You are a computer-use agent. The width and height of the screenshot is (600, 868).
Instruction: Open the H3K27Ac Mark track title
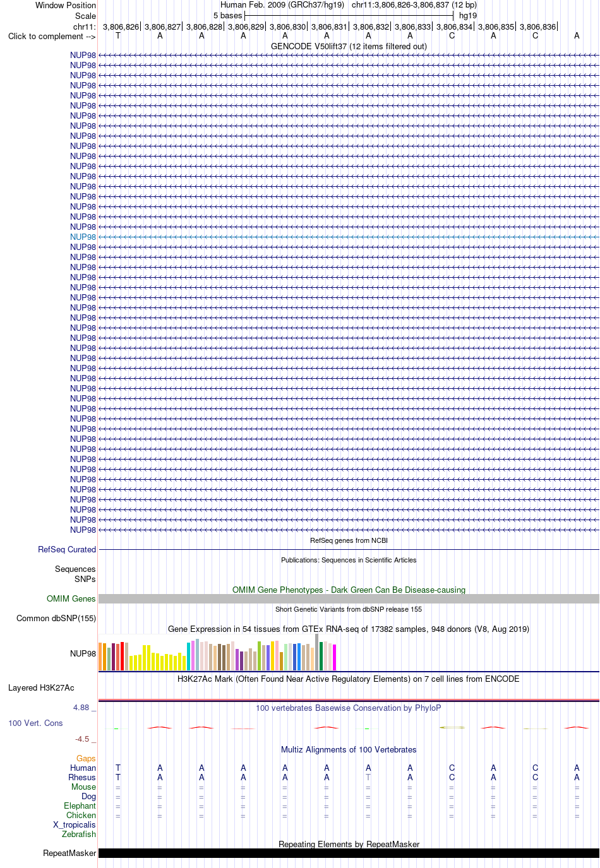(349, 679)
